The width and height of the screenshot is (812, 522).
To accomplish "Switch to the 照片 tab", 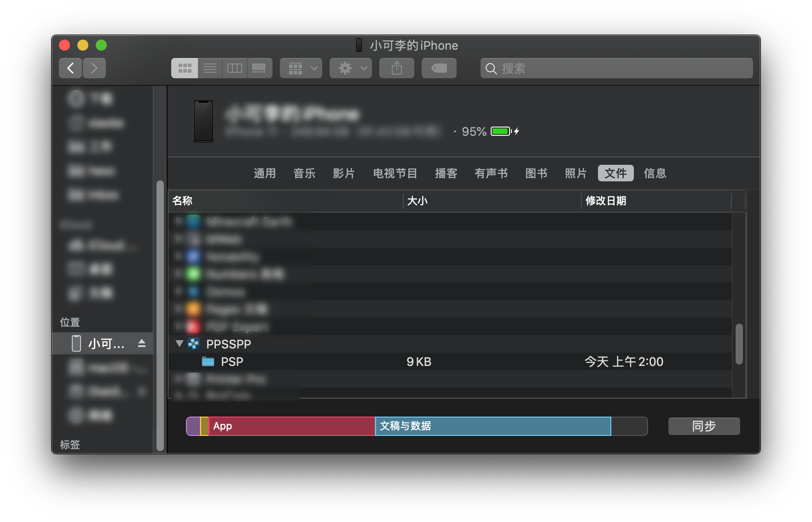I will pos(576,173).
